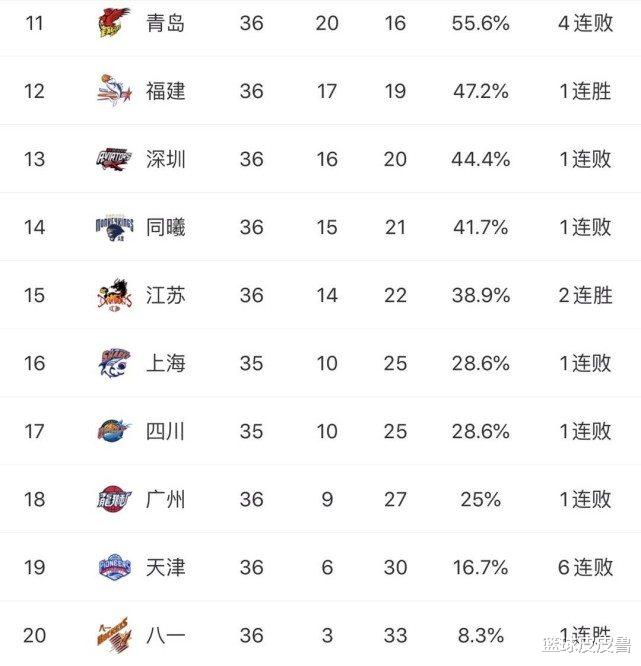Select rank 15 row number

coord(34,295)
